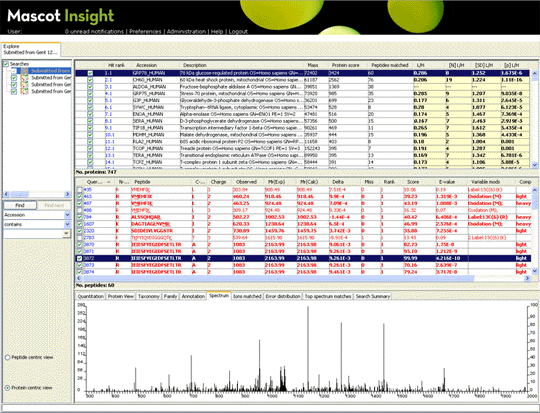Click the search icon of highlighted Submitted from row

24,71
